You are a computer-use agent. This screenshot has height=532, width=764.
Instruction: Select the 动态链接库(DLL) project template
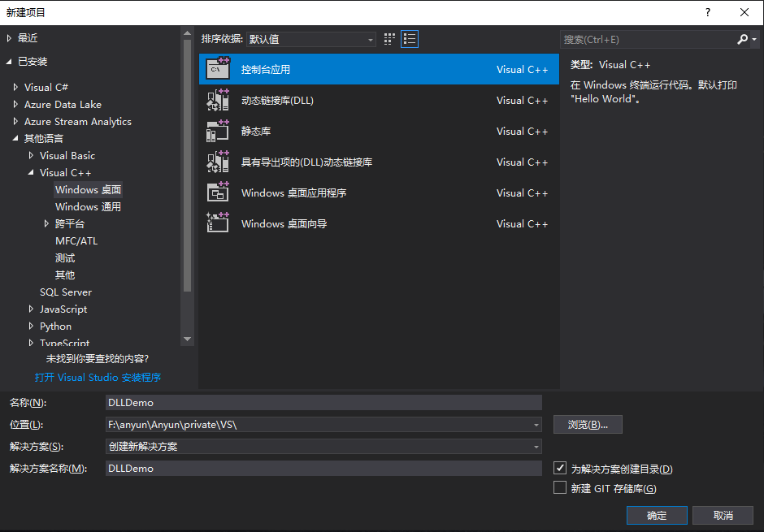click(x=379, y=100)
